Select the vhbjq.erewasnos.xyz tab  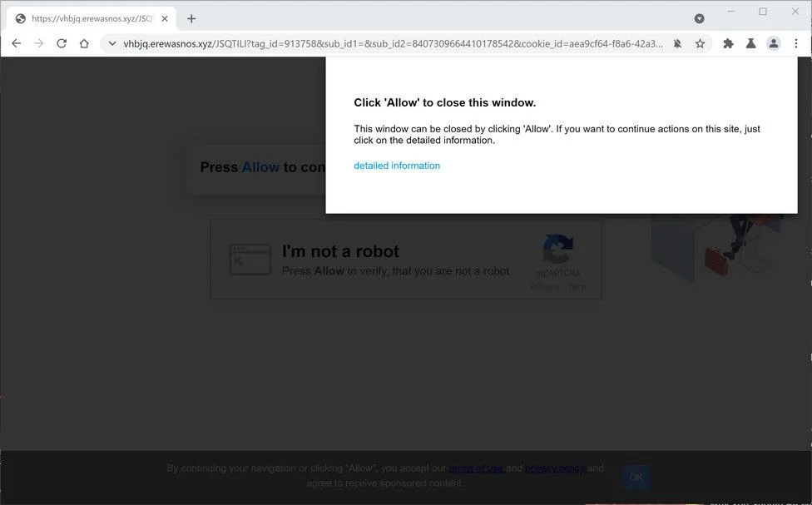[92, 18]
